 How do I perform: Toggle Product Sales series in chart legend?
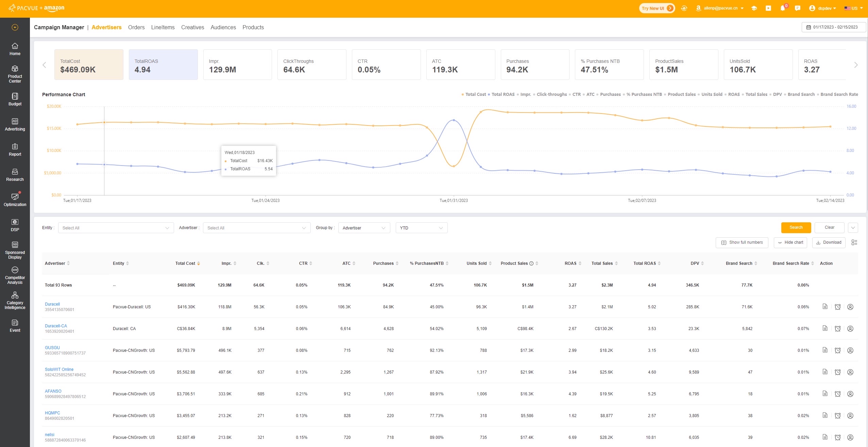[x=680, y=94]
